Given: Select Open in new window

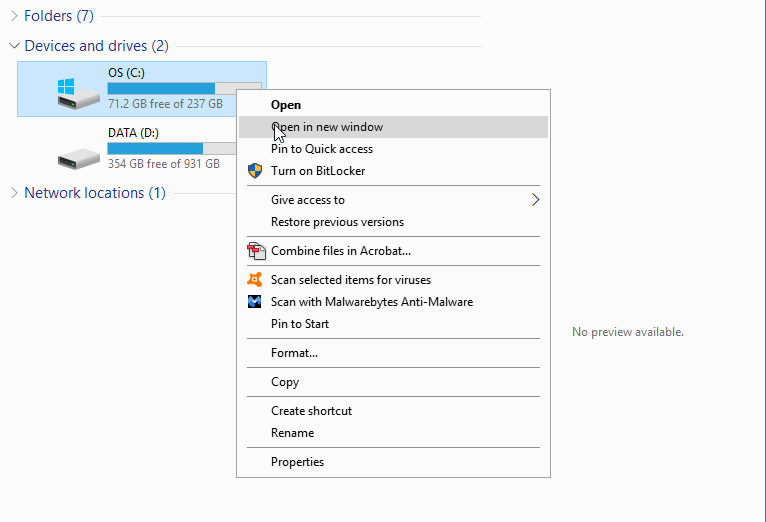Looking at the screenshot, I should coord(327,127).
